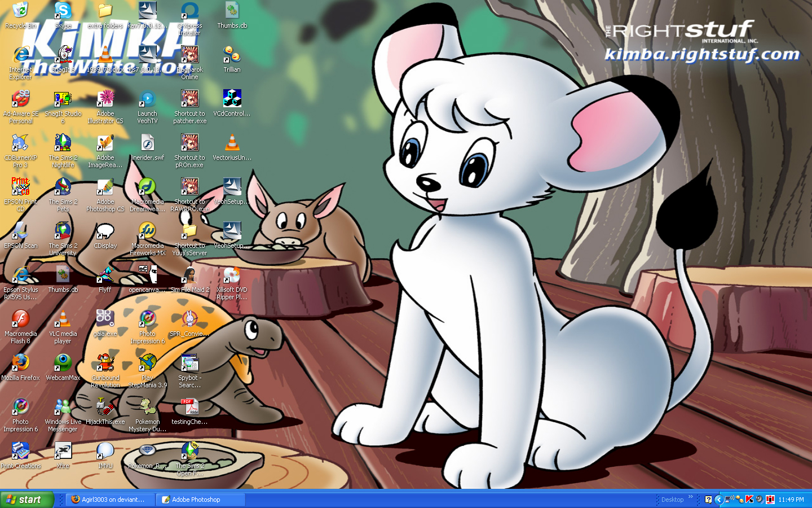Screen dimensions: 812x508
Task: Open The Sims 2 Pets shortcut
Action: [63, 195]
